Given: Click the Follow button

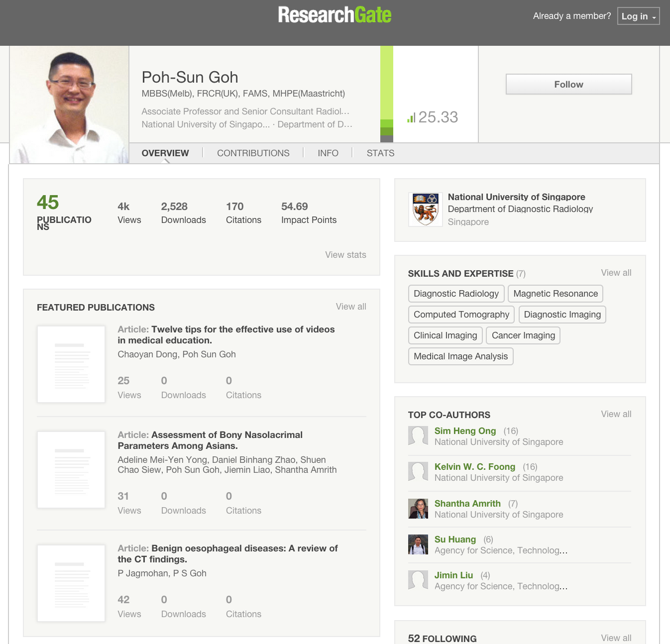Looking at the screenshot, I should tap(569, 84).
